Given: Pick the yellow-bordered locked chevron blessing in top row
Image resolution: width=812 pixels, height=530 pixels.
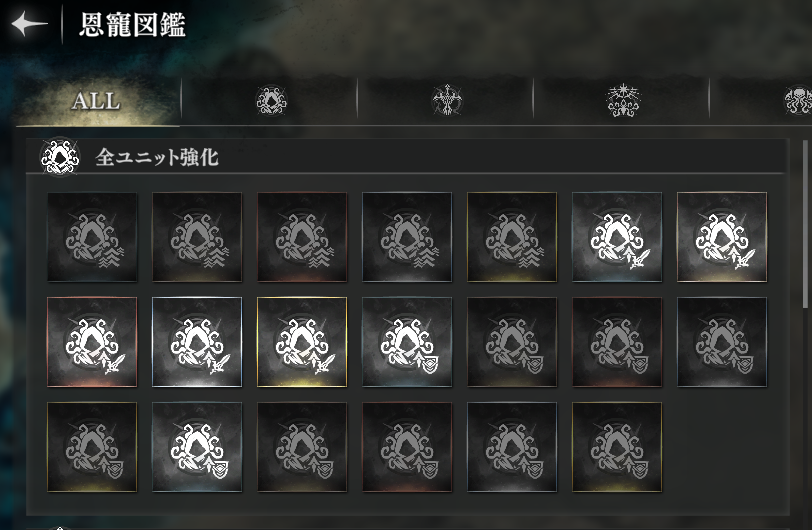Looking at the screenshot, I should click(x=512, y=237).
